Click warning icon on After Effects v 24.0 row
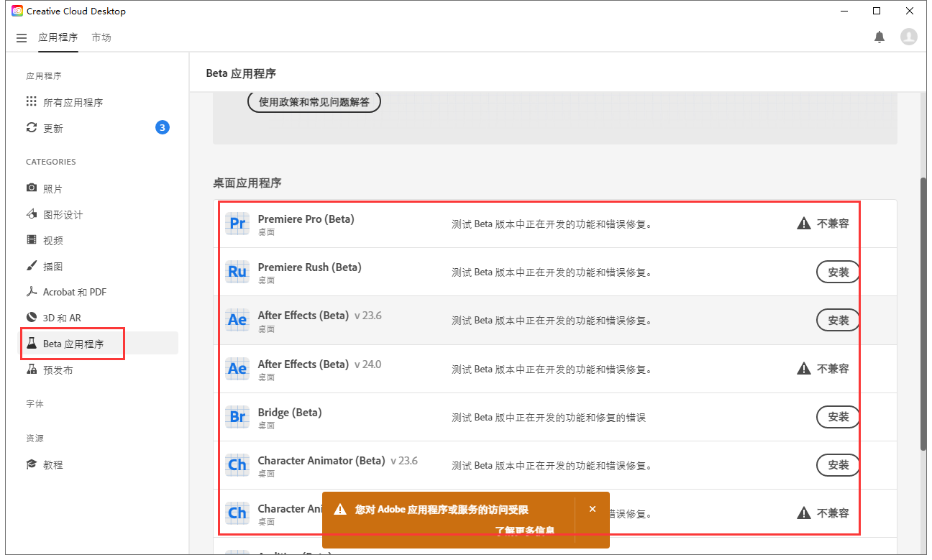 804,368
